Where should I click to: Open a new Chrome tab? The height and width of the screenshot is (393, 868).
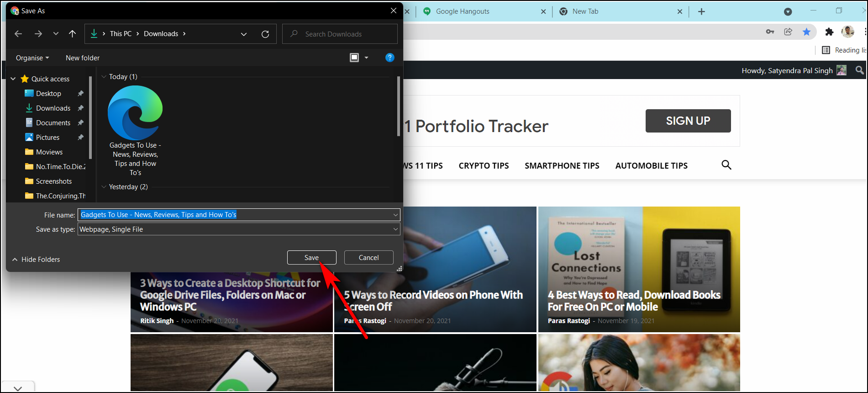[x=702, y=12]
